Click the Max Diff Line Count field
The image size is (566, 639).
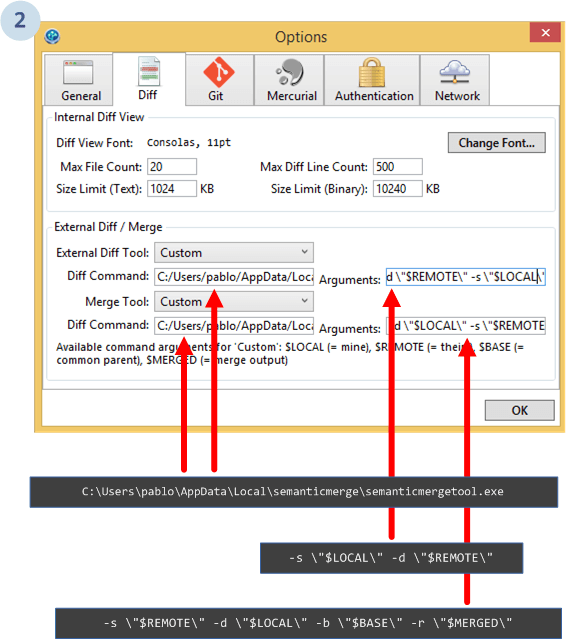[398, 167]
